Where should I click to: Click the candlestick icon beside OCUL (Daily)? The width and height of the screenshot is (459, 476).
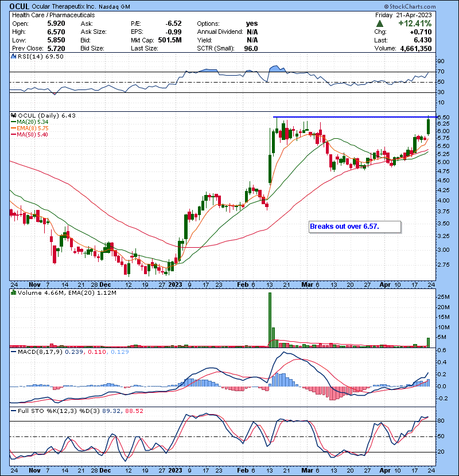pos(13,115)
